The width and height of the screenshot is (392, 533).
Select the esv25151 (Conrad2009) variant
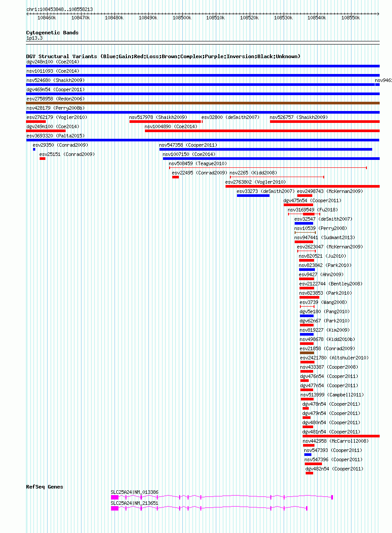tap(42, 159)
